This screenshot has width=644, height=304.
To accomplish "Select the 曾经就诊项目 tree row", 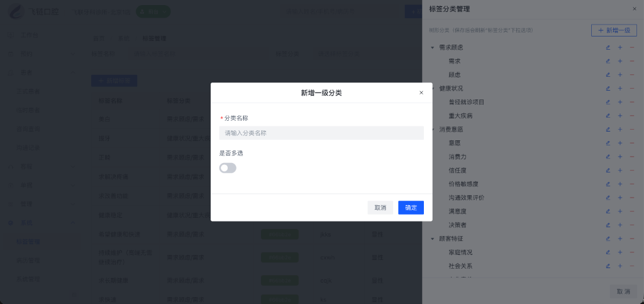I will pyautogui.click(x=466, y=102).
